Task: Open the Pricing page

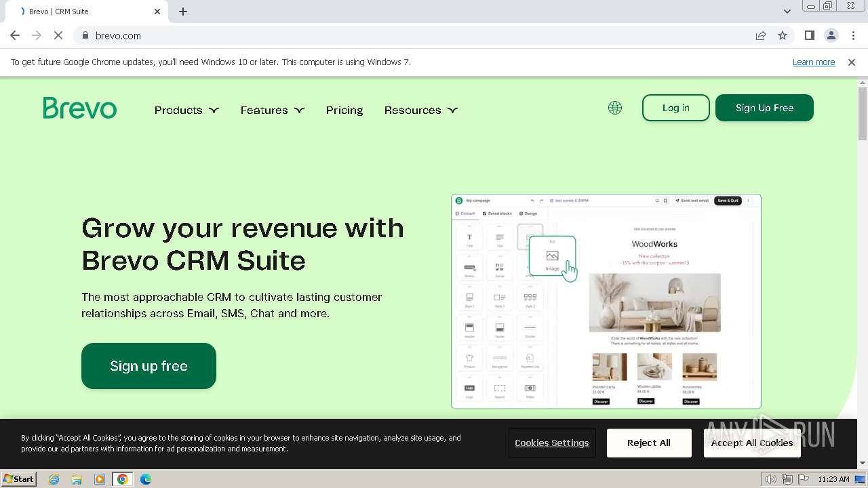Action: (x=344, y=110)
